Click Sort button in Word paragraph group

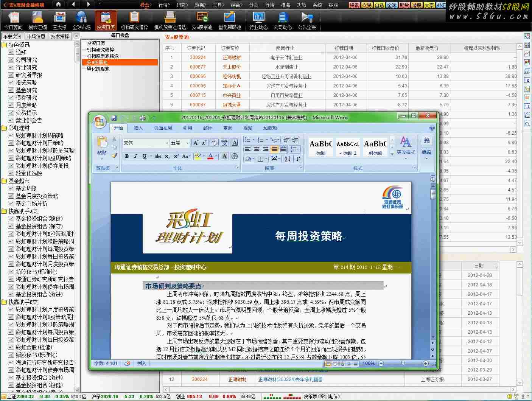[288, 159]
